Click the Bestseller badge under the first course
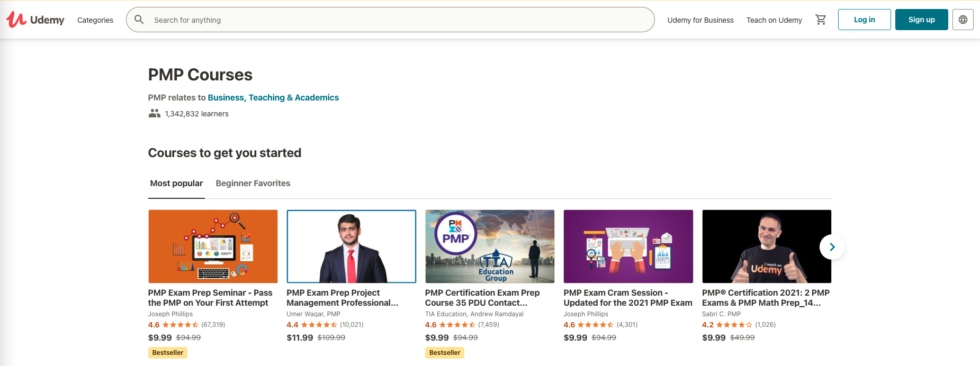Image resolution: width=980 pixels, height=366 pixels. pyautogui.click(x=167, y=352)
